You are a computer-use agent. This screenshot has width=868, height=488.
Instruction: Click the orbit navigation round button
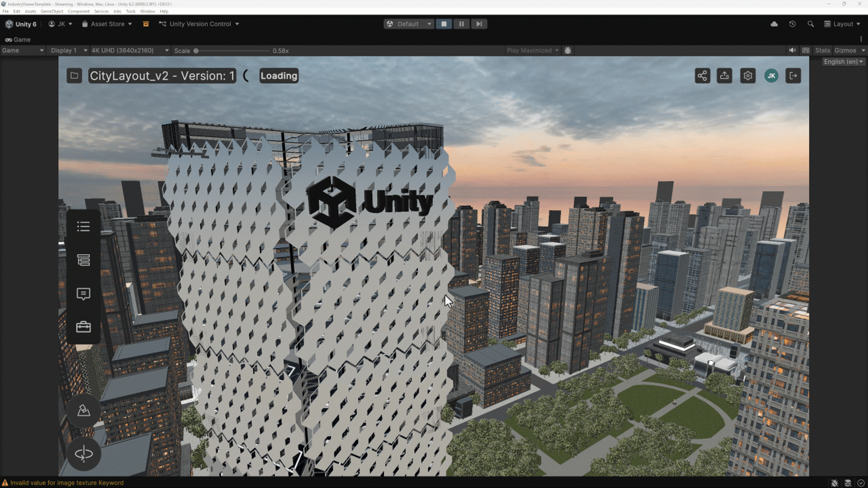pyautogui.click(x=84, y=454)
